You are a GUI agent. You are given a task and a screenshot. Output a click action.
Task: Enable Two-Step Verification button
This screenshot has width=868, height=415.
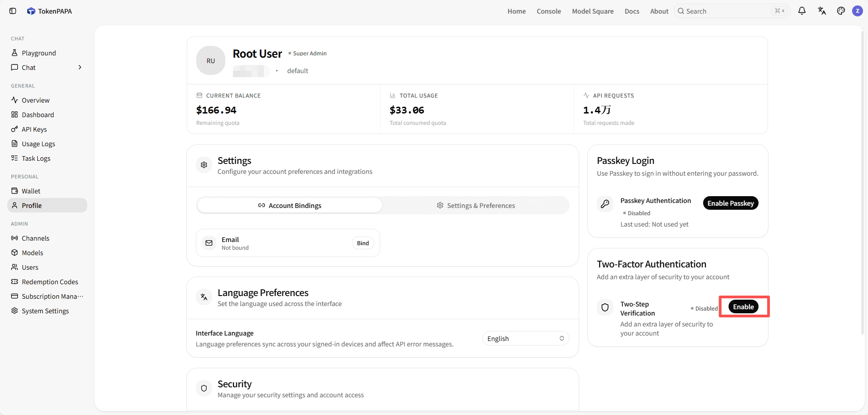coord(744,306)
